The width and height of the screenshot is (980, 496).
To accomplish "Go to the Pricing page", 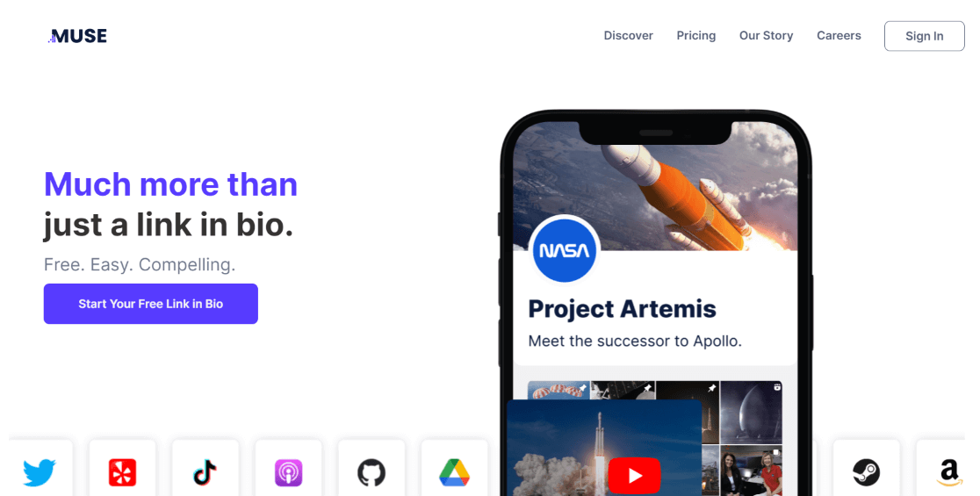I will tap(695, 36).
